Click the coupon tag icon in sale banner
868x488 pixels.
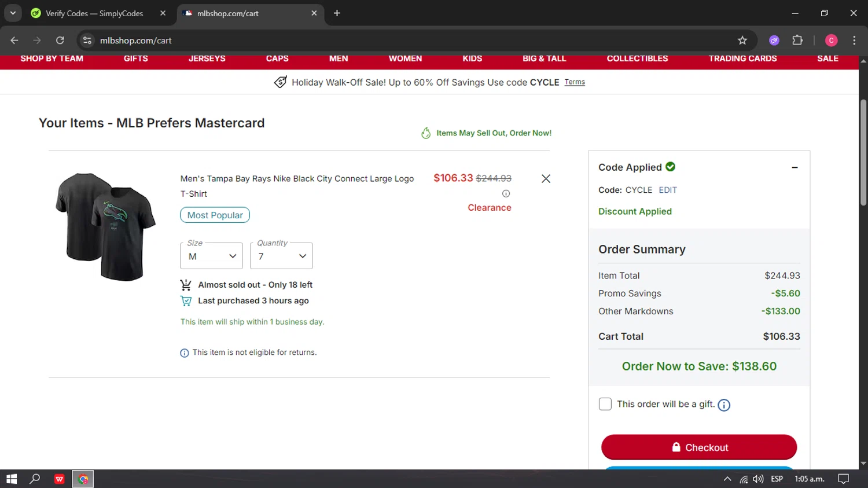(281, 82)
